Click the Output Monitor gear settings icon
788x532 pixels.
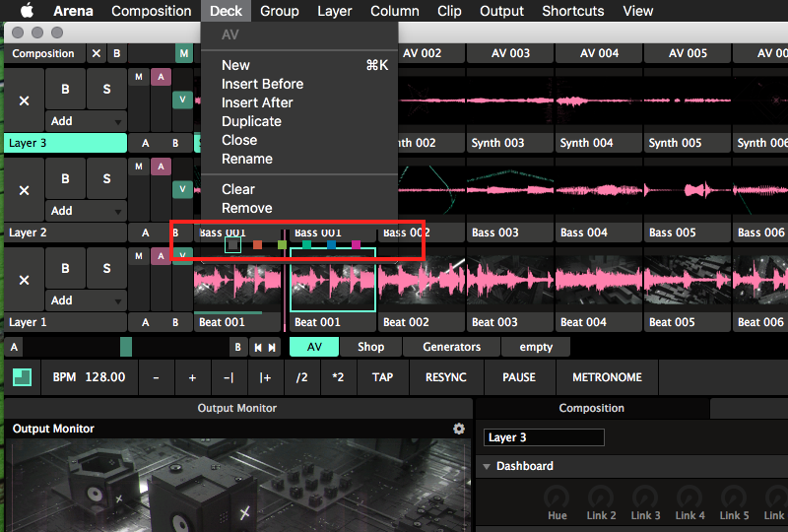click(x=458, y=429)
